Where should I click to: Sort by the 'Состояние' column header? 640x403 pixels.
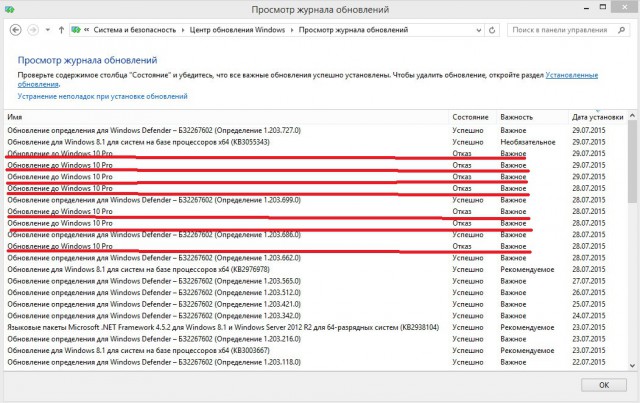470,117
